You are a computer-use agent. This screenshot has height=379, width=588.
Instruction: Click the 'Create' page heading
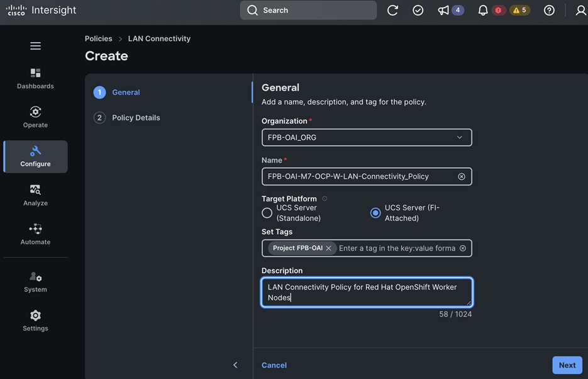click(x=106, y=56)
